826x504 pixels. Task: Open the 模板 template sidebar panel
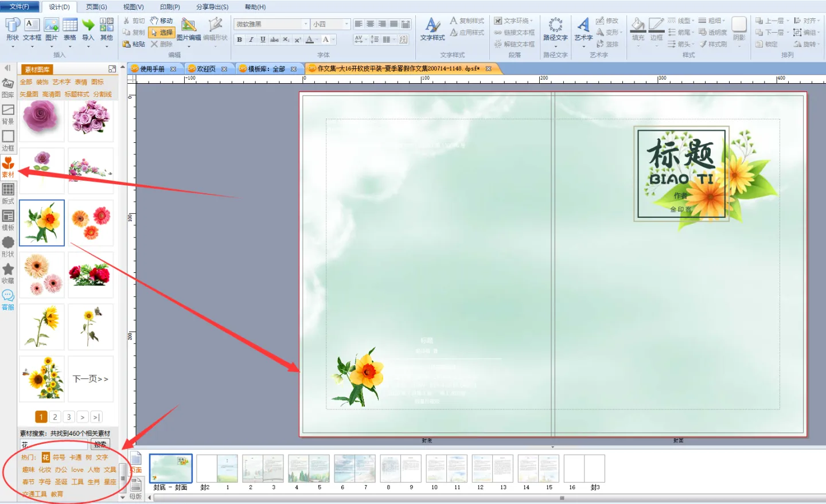pos(8,221)
